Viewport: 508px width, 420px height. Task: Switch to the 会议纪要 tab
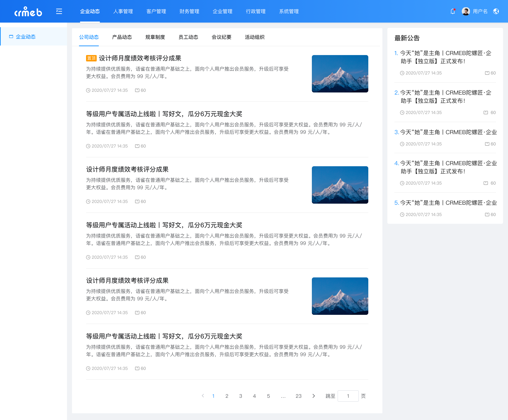click(x=221, y=37)
